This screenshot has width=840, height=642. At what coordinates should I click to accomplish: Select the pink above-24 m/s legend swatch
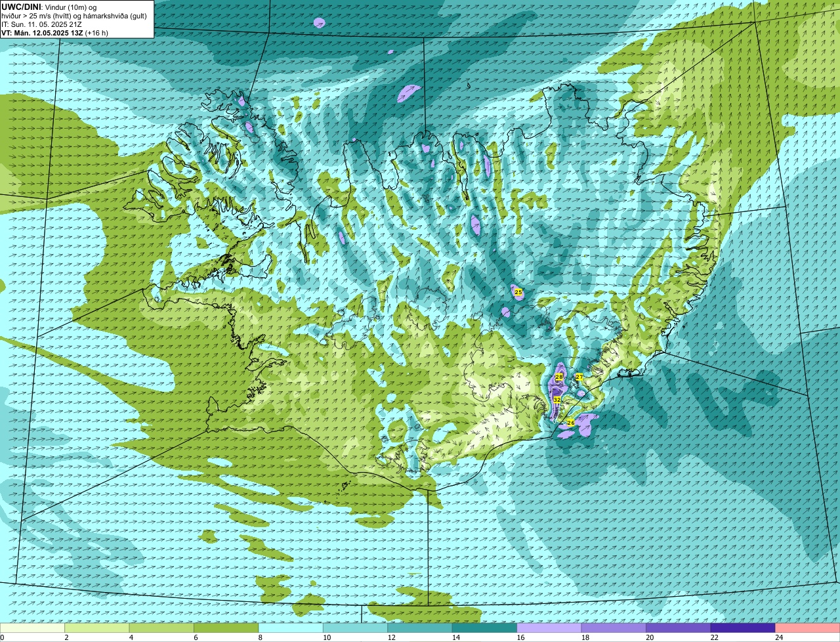pos(808,628)
